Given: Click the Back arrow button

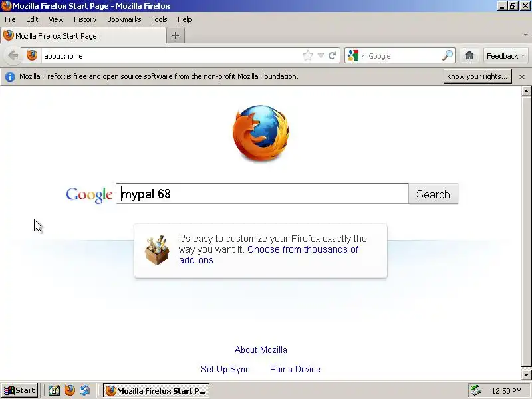Looking at the screenshot, I should 13,55.
